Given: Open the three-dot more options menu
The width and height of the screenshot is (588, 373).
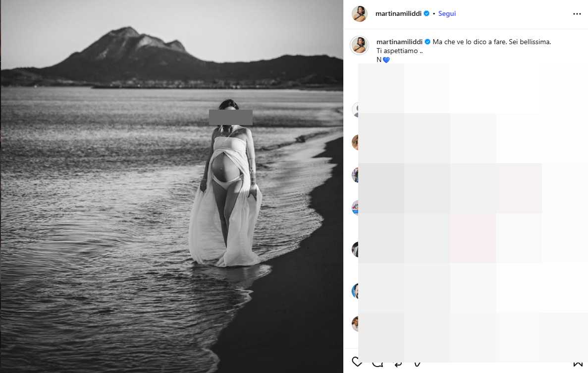Looking at the screenshot, I should (577, 14).
